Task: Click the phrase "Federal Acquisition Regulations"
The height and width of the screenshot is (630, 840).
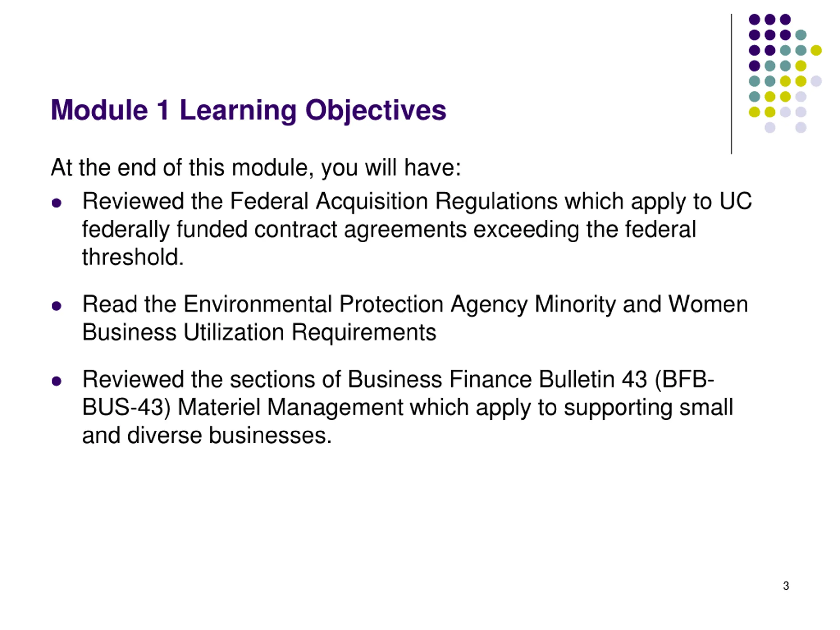Action: click(x=393, y=201)
